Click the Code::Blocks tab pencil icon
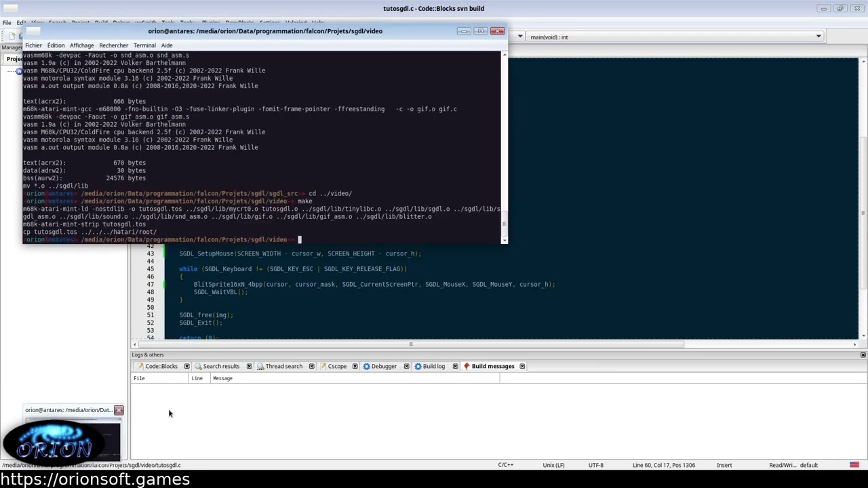The width and height of the screenshot is (868, 488). tap(140, 366)
